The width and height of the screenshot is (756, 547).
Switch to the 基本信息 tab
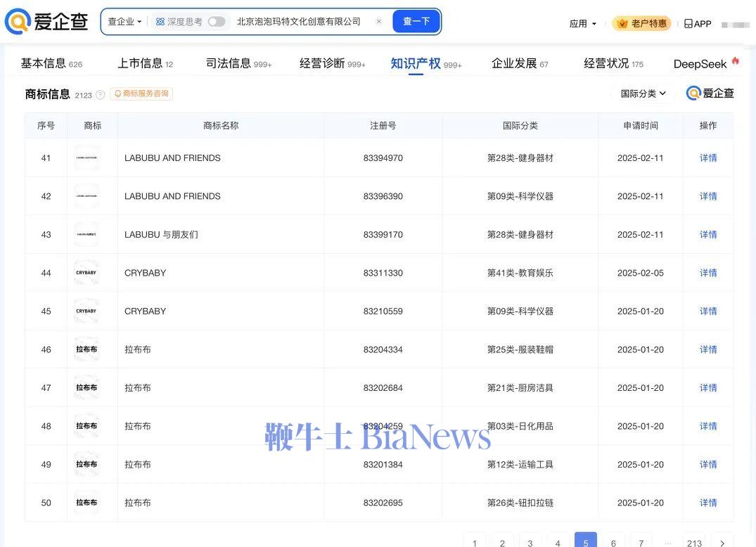coord(51,63)
